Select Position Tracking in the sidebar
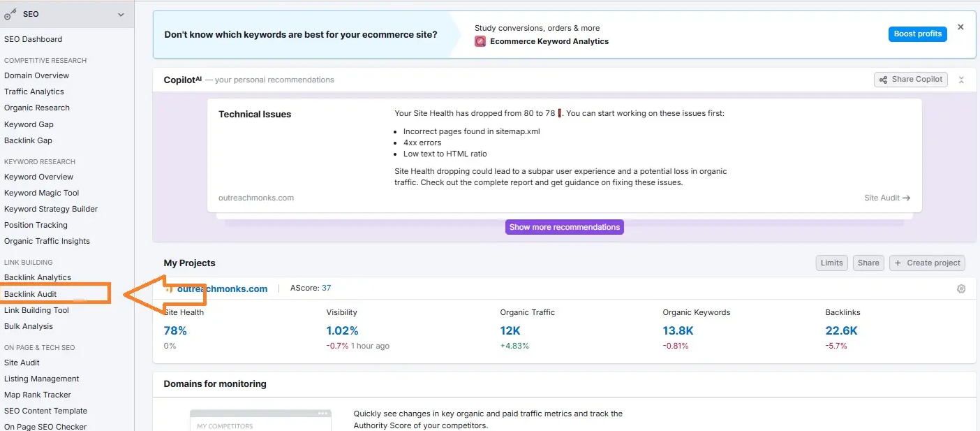Image resolution: width=980 pixels, height=431 pixels. [x=36, y=225]
